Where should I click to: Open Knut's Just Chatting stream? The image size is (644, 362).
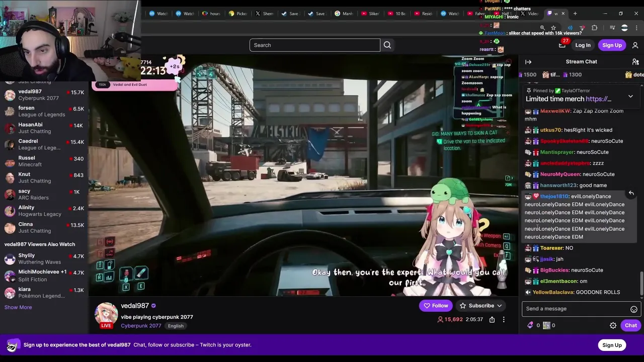tap(44, 177)
